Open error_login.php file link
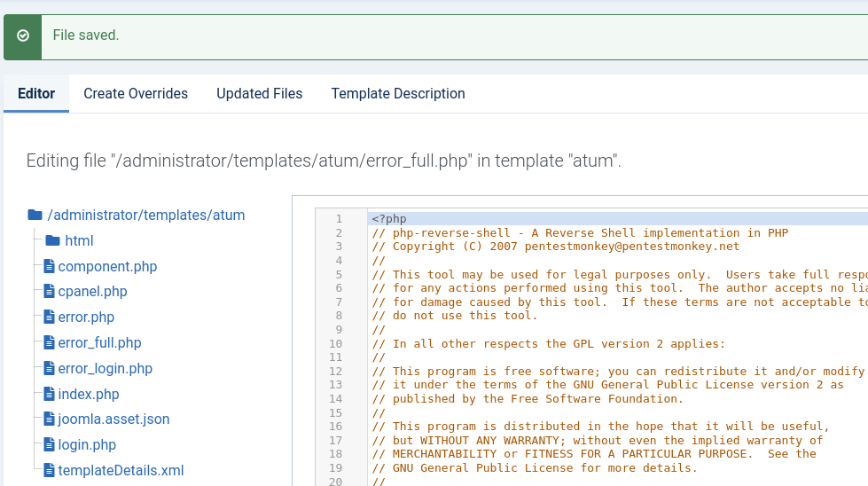 106,369
